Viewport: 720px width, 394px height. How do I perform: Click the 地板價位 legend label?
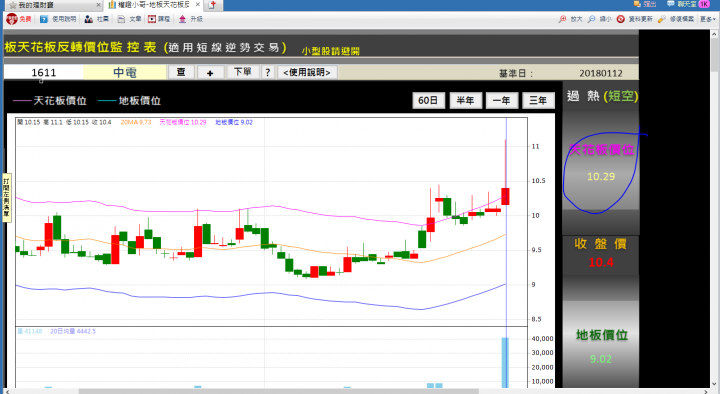(140, 101)
